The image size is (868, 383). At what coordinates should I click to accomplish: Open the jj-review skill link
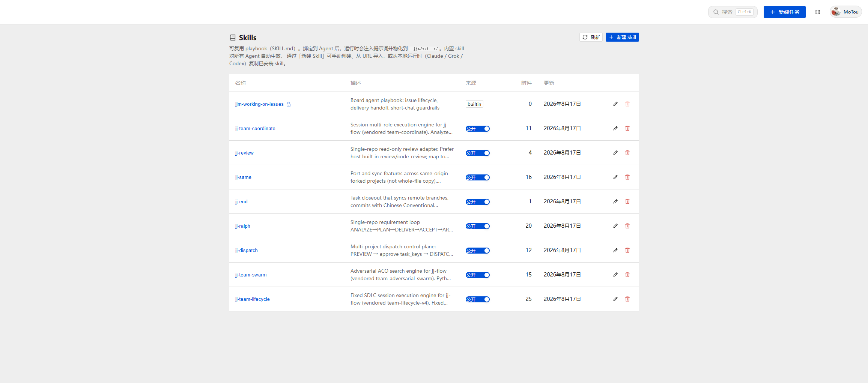tap(244, 153)
